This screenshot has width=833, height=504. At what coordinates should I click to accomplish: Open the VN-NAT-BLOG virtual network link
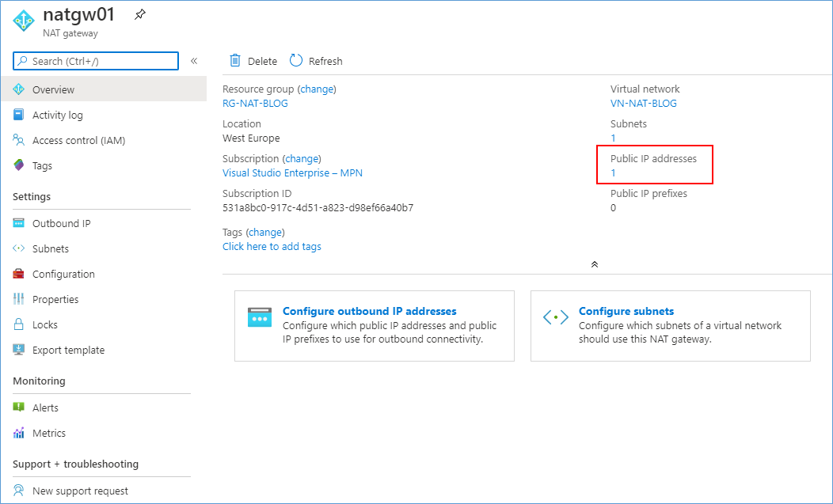pos(643,104)
